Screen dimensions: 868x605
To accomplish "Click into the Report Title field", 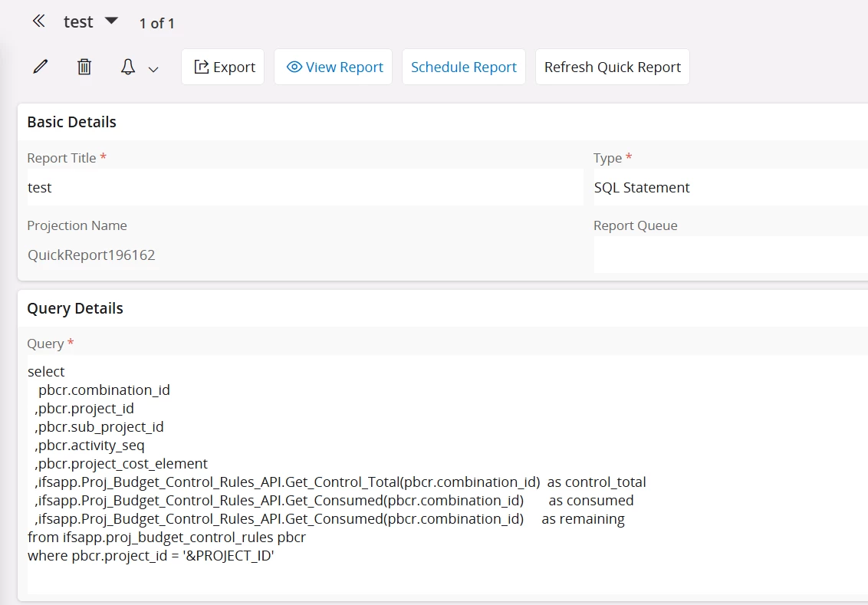I will [304, 188].
